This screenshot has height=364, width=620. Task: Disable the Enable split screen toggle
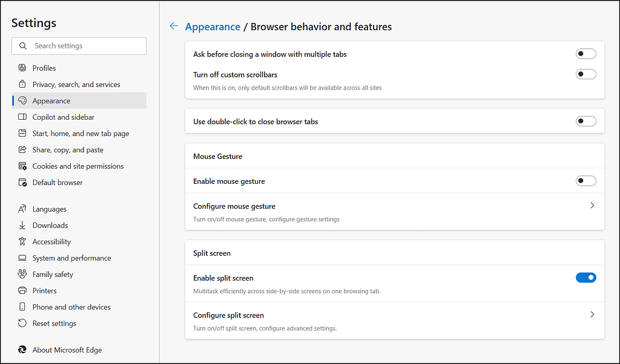(585, 278)
